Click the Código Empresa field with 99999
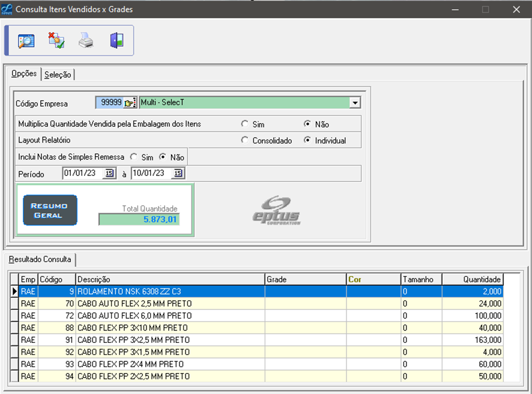 point(109,103)
